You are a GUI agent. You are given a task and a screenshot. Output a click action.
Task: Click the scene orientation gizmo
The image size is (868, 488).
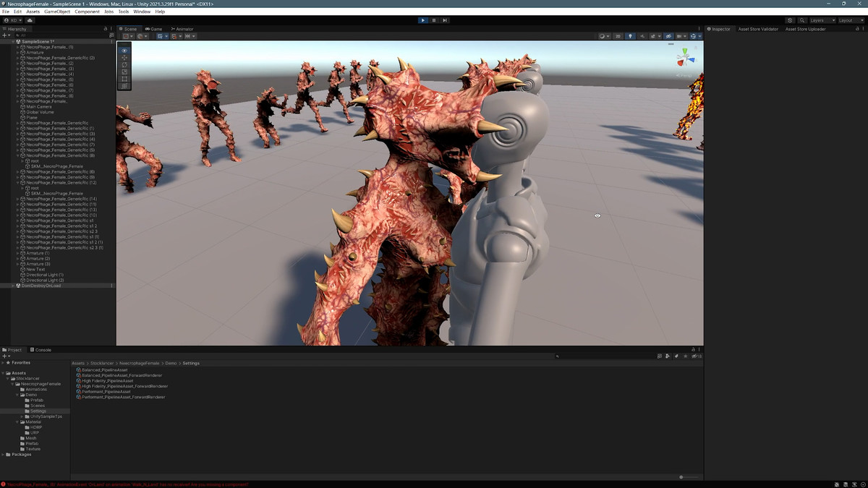click(684, 59)
